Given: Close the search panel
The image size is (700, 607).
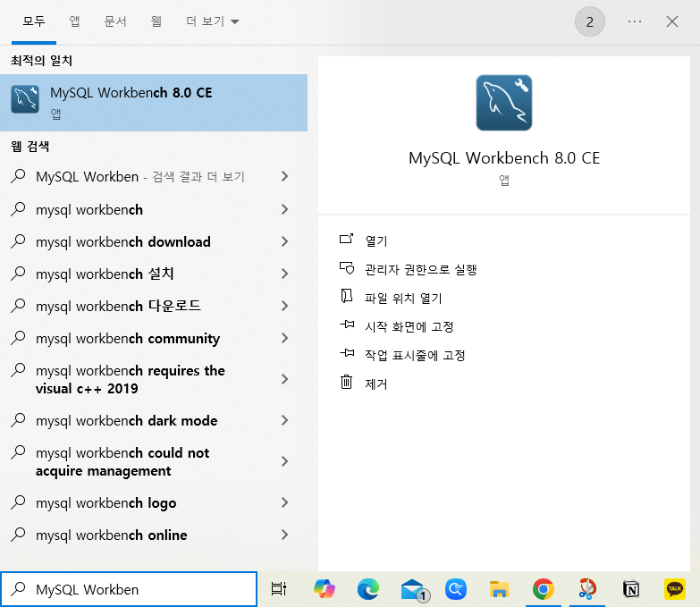Looking at the screenshot, I should tap(672, 21).
